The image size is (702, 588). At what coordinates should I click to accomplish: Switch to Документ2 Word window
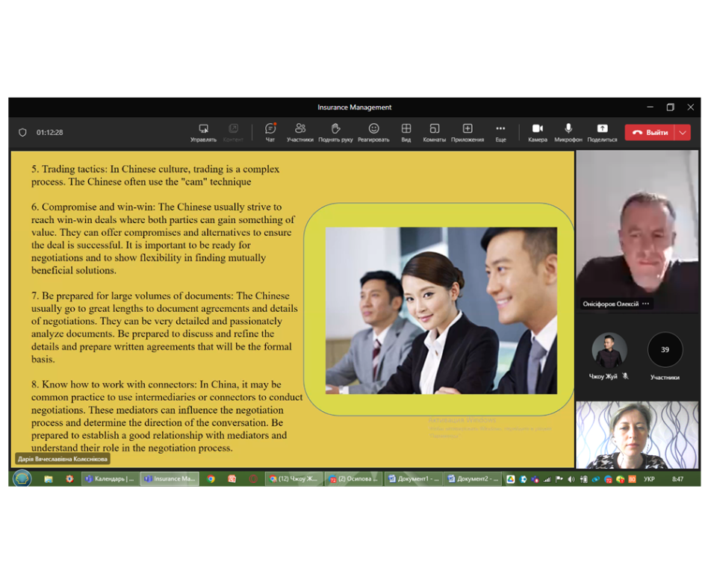(472, 479)
